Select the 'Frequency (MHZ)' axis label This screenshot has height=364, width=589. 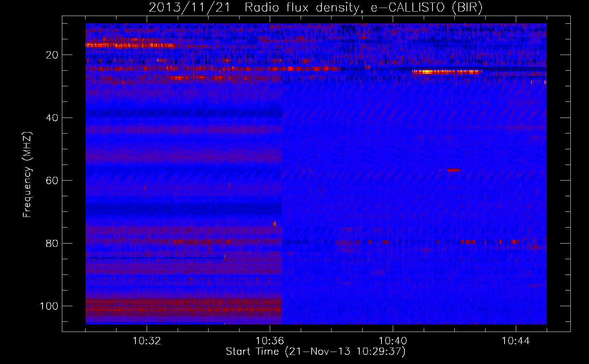(27, 175)
